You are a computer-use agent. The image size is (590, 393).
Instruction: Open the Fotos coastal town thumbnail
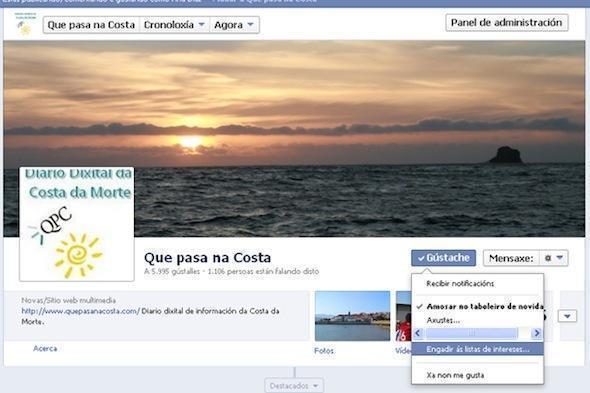click(352, 316)
